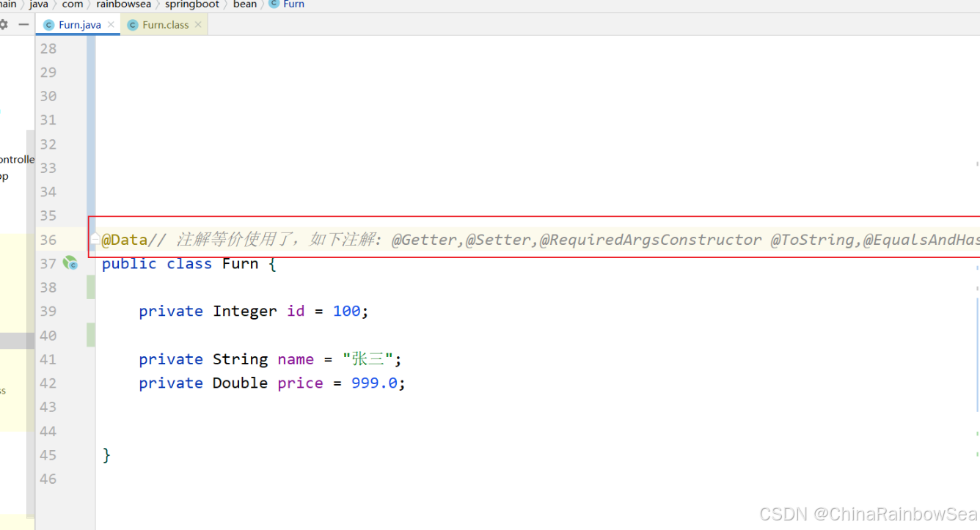Image resolution: width=980 pixels, height=530 pixels.
Task: Click the @RequiredArgsConstructor text in the comment
Action: tap(651, 240)
